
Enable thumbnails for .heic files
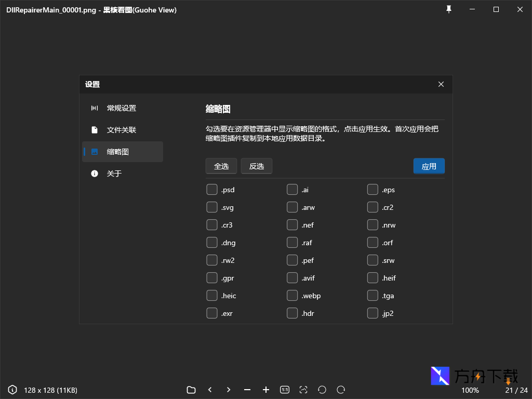pyautogui.click(x=212, y=295)
